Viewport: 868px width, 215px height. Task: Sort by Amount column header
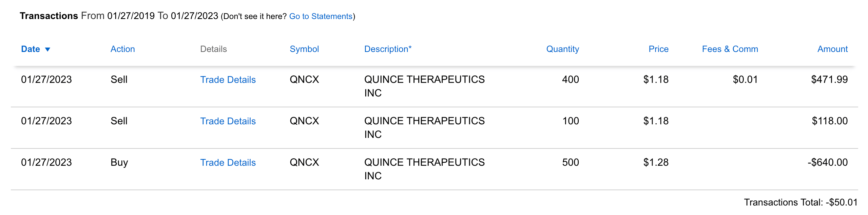[832, 49]
